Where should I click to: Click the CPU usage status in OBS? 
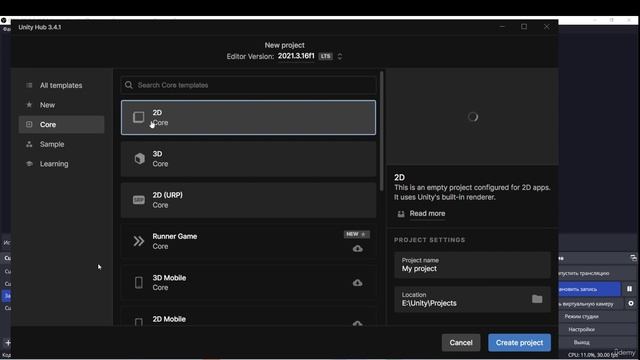(x=593, y=355)
